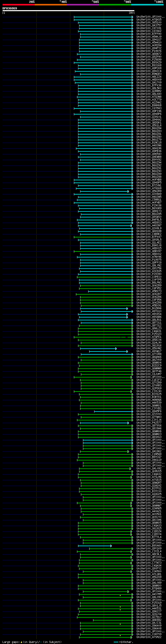Click the red 20% identity legend segment
Screen dimensions: 166x644
pyautogui.click(x=19, y=5)
